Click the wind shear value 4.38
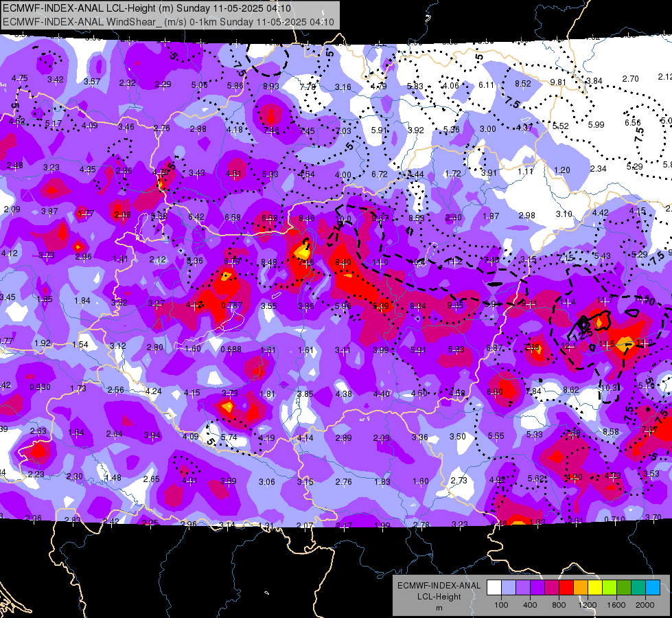The image size is (672, 618). [343, 393]
